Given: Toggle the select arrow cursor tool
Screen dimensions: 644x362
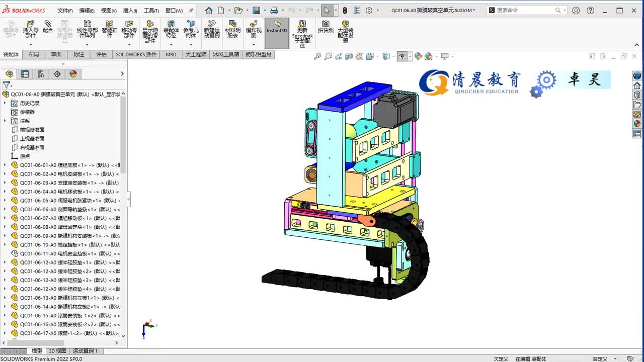Looking at the screenshot, I should 327,10.
